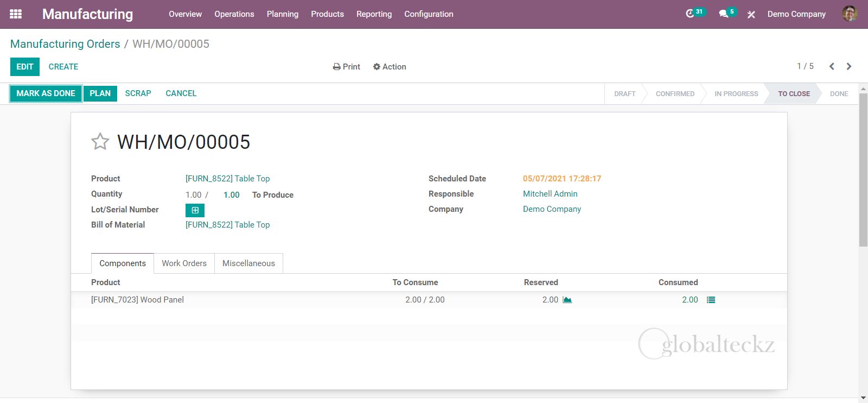
Task: Click the CANCEL button
Action: pyautogui.click(x=181, y=93)
